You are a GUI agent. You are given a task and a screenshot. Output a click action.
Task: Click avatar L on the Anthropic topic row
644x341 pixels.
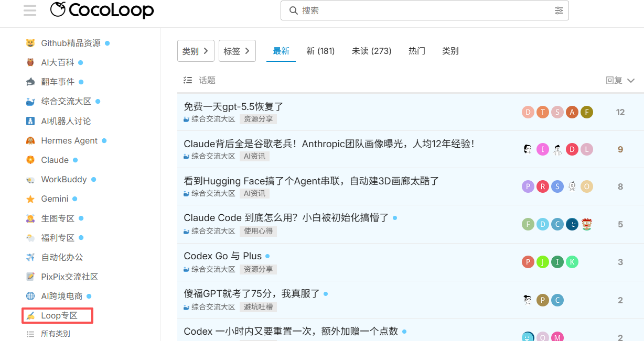[x=587, y=149]
